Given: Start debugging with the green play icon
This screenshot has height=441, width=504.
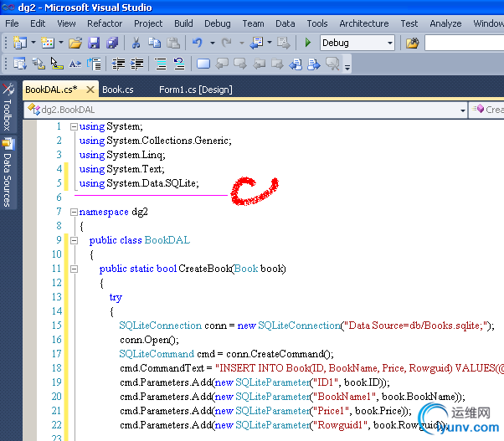Looking at the screenshot, I should coord(308,43).
